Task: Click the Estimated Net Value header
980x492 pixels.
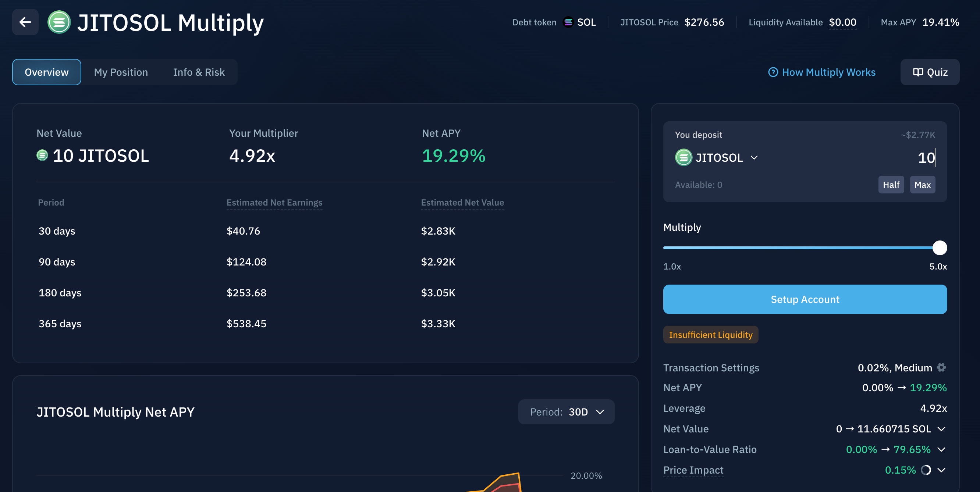Action: point(462,202)
